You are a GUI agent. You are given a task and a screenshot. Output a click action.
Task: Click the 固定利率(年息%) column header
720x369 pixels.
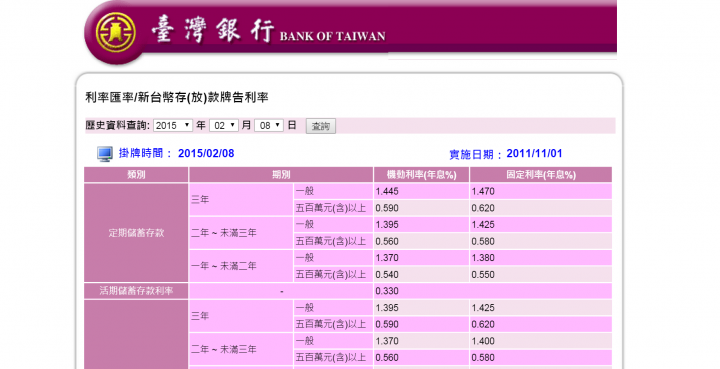[x=541, y=175]
